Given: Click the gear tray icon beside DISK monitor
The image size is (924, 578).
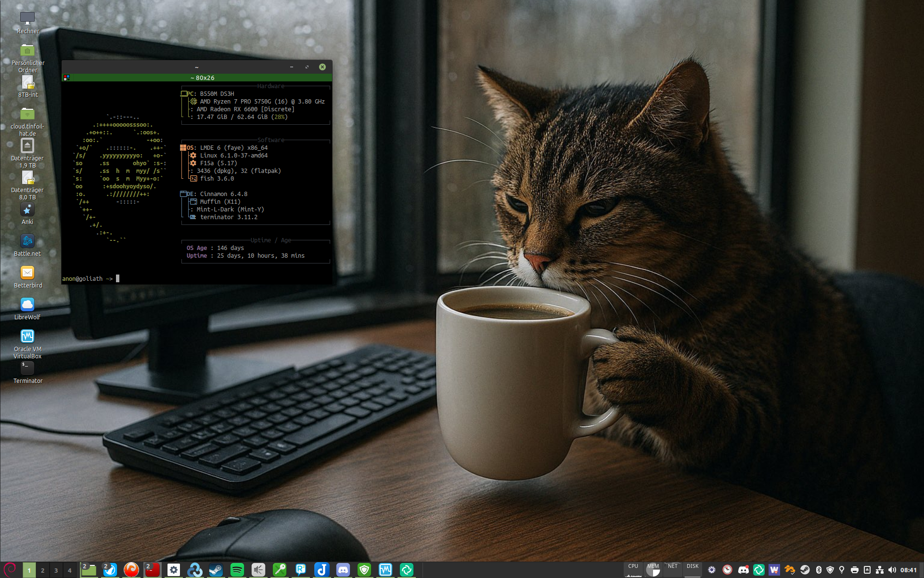Looking at the screenshot, I should 712,570.
